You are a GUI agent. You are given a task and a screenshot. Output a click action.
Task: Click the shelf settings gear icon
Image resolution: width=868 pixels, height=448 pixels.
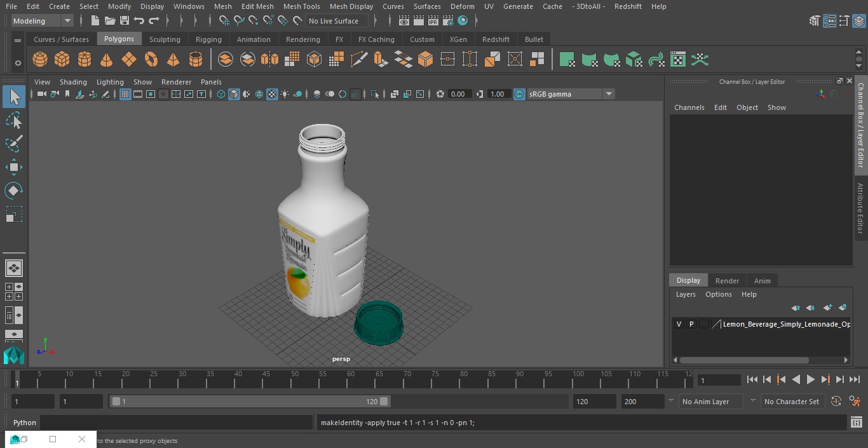(x=18, y=62)
